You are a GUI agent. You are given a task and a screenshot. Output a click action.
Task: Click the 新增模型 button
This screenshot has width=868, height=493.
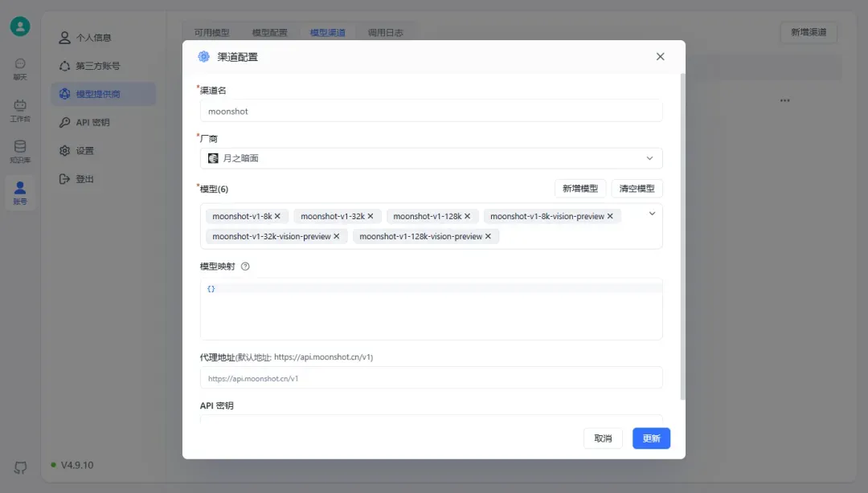click(x=580, y=189)
